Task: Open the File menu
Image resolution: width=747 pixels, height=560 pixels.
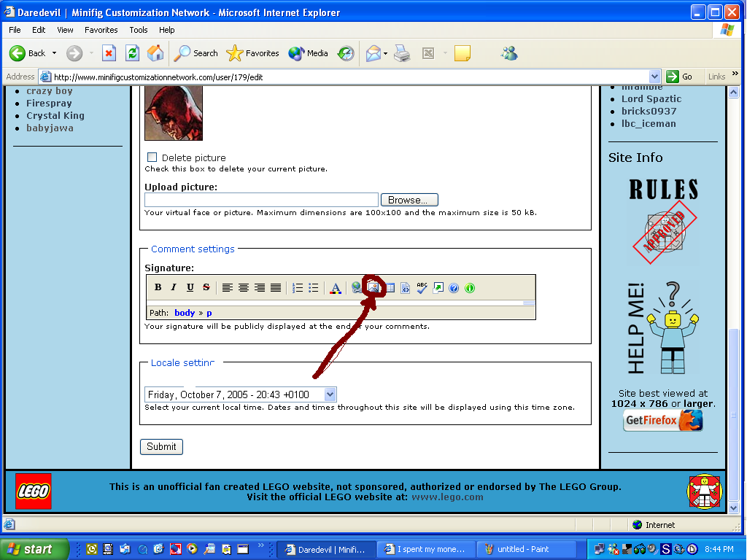Action: coord(15,29)
